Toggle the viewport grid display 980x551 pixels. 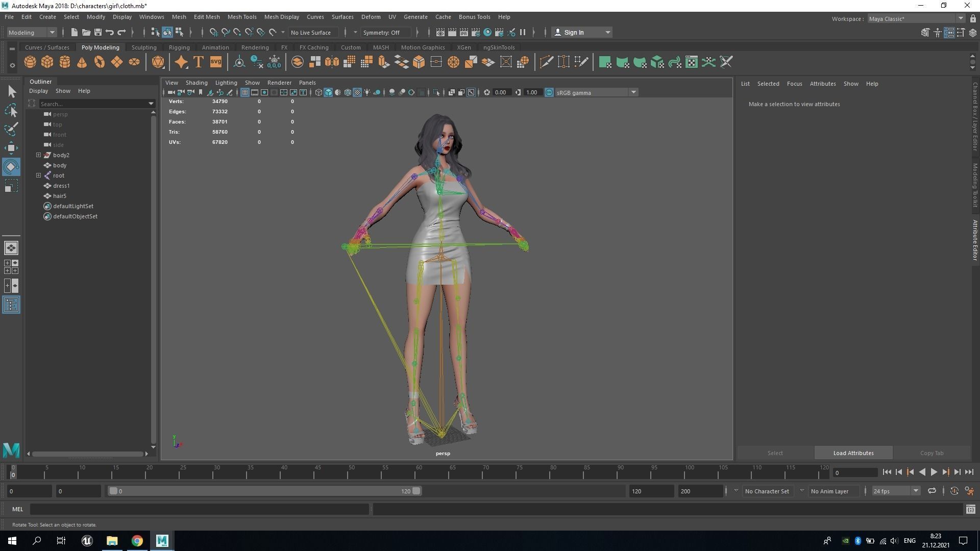[245, 92]
